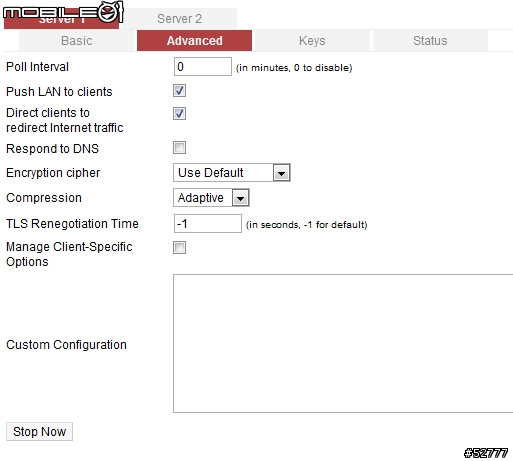Click the Poll Interval input field
The image size is (513, 461).
[x=203, y=67]
